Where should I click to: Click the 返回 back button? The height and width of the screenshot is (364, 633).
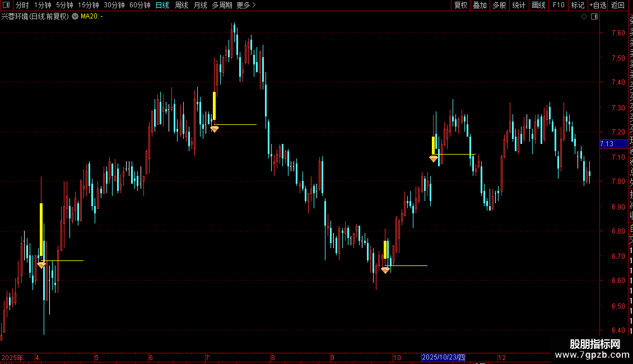(618, 5)
